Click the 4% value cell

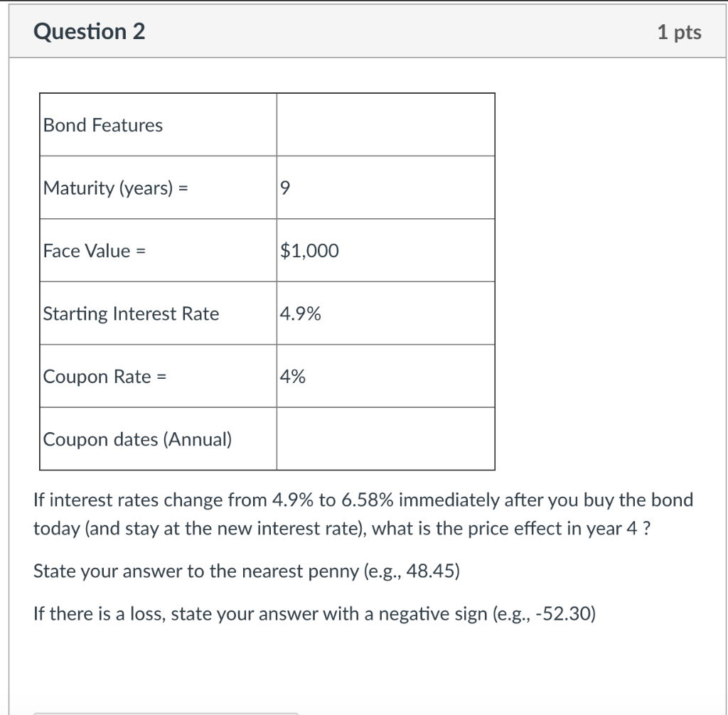pos(293,376)
